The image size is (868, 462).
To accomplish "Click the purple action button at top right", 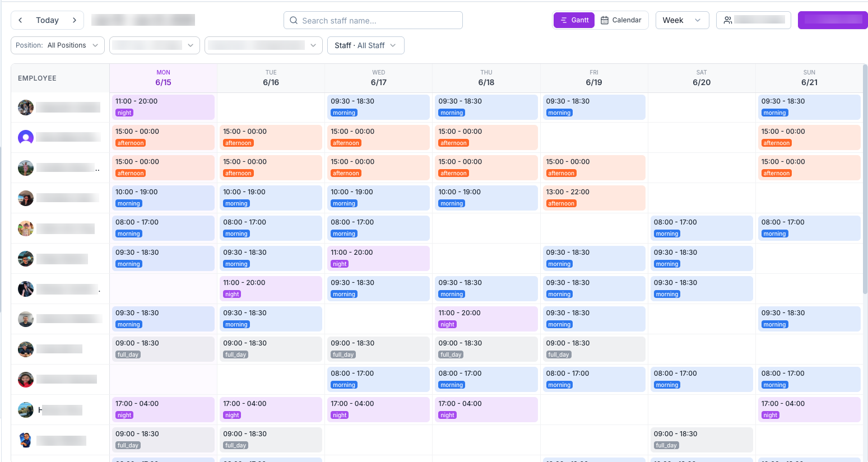I will coord(833,20).
